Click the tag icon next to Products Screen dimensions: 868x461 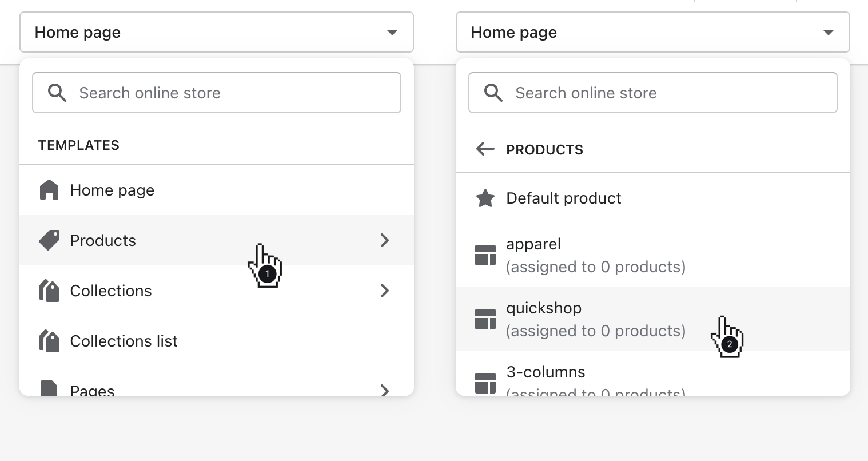point(49,240)
